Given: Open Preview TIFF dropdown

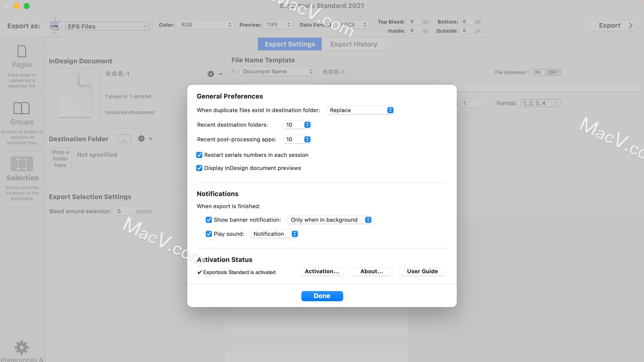Looking at the screenshot, I should (278, 25).
